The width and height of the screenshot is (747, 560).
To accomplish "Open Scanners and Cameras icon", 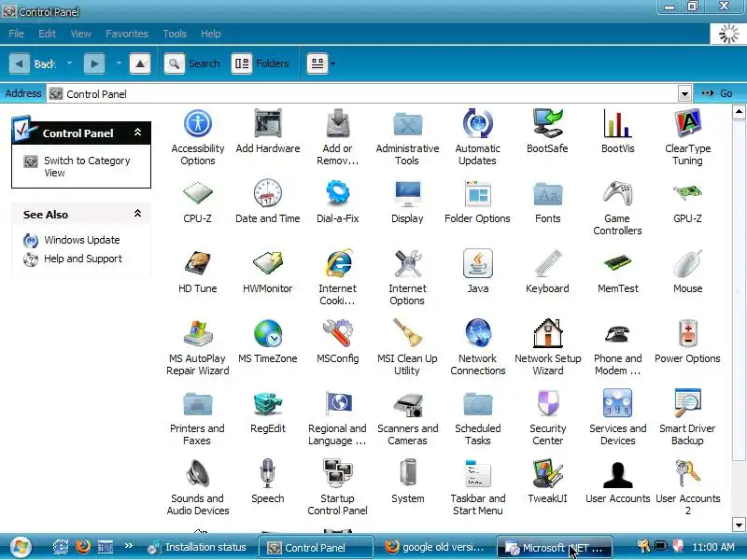I will pos(408,403).
